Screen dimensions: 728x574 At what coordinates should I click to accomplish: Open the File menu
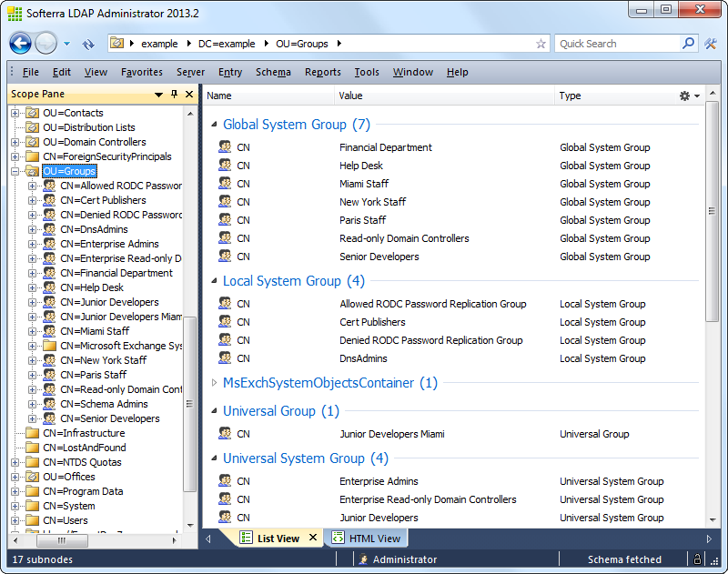31,72
